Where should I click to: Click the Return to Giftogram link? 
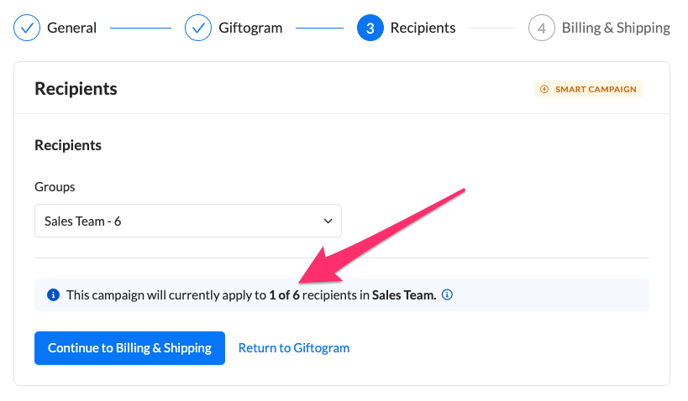coord(294,348)
